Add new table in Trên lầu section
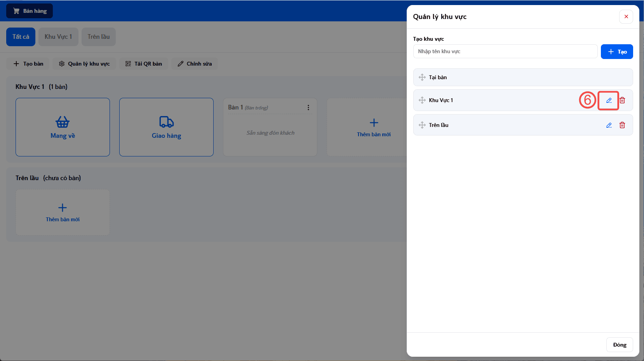The height and width of the screenshot is (361, 644). pyautogui.click(x=63, y=212)
